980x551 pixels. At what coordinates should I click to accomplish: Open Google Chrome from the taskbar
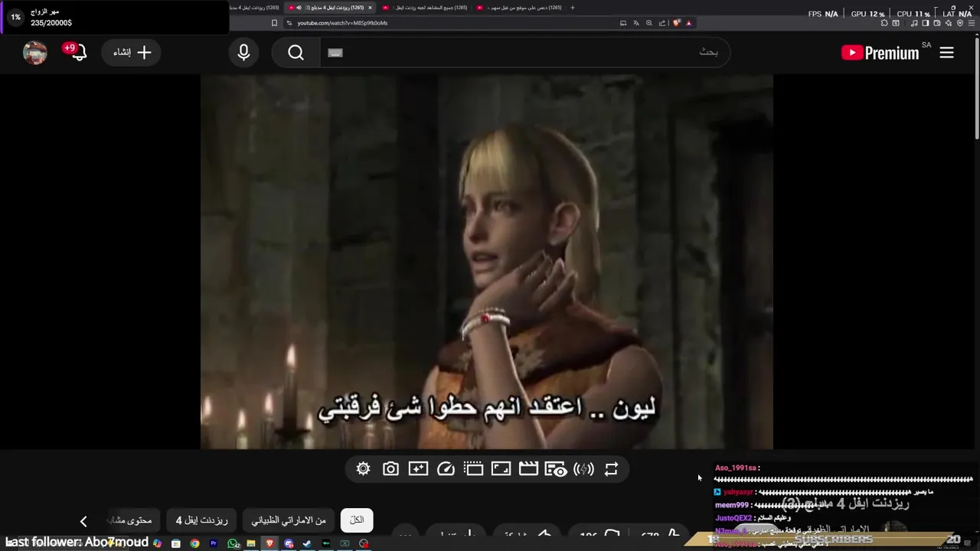click(194, 543)
